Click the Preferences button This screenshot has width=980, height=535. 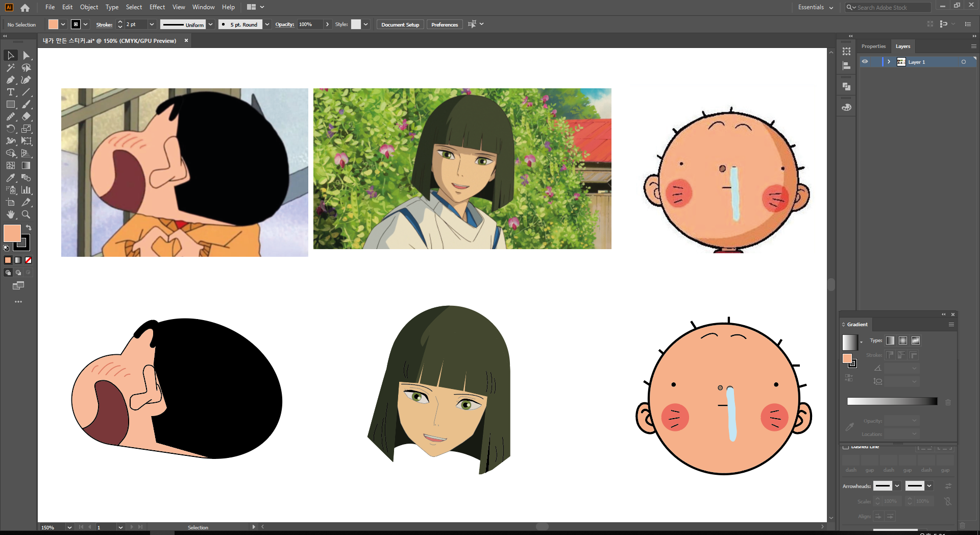(x=445, y=25)
